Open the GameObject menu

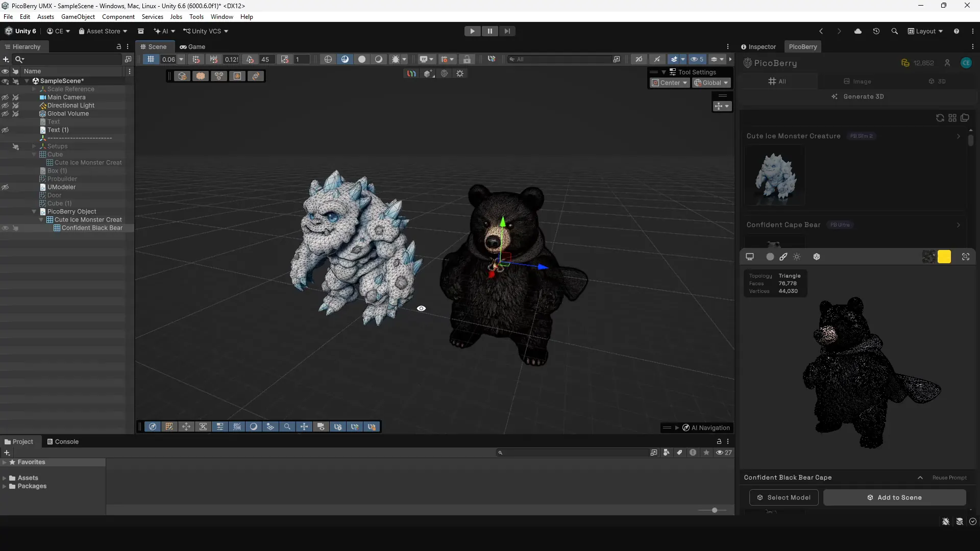pos(78,17)
